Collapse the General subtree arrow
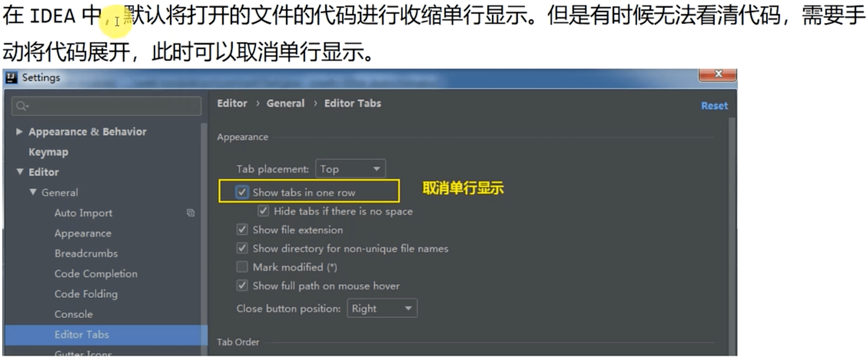The image size is (868, 363). [33, 192]
